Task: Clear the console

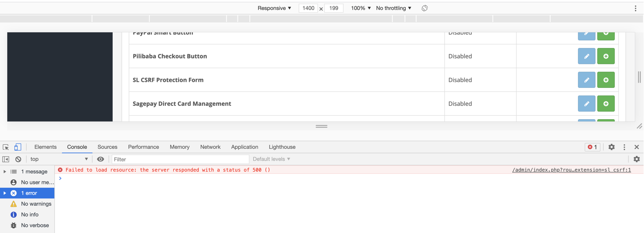Action: click(x=18, y=159)
